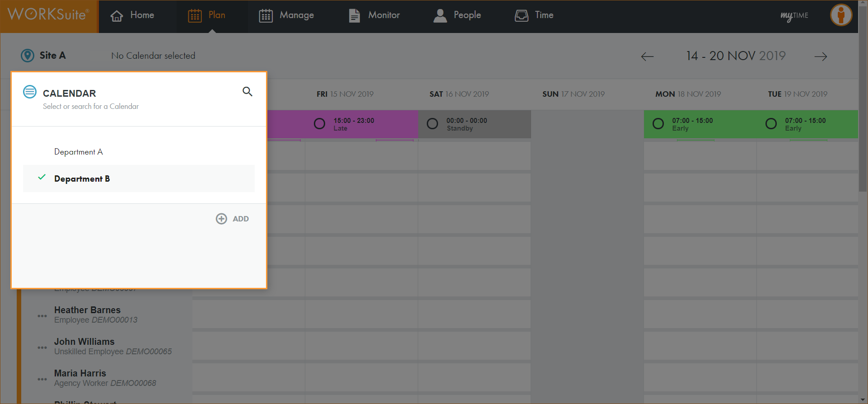Image resolution: width=868 pixels, height=404 pixels.
Task: Open the People tab
Action: coord(457,15)
